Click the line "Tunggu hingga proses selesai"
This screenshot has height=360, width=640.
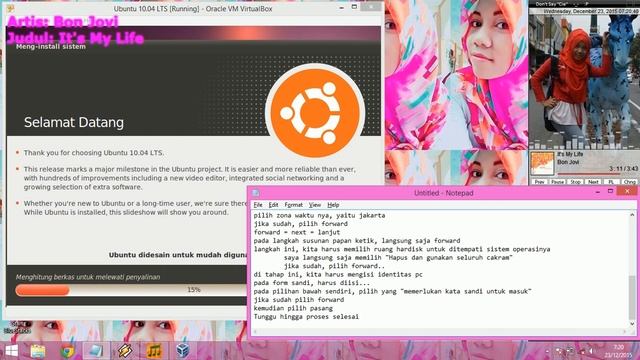click(306, 316)
